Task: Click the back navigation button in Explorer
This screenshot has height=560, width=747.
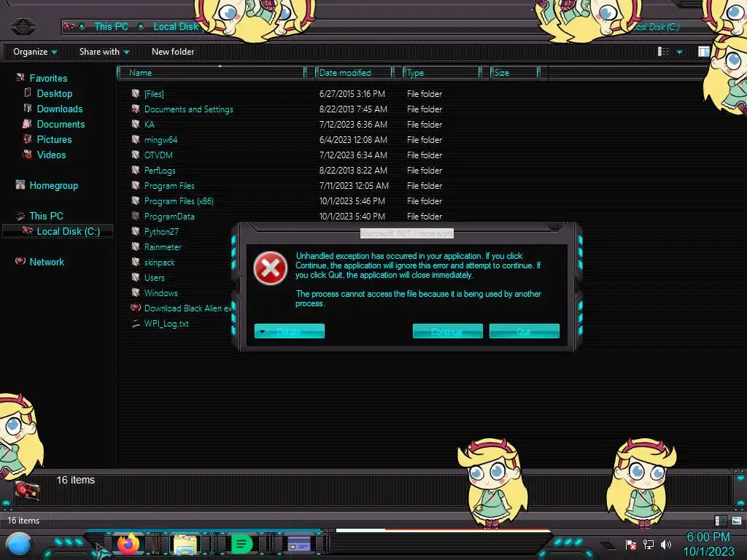Action: click(x=23, y=26)
